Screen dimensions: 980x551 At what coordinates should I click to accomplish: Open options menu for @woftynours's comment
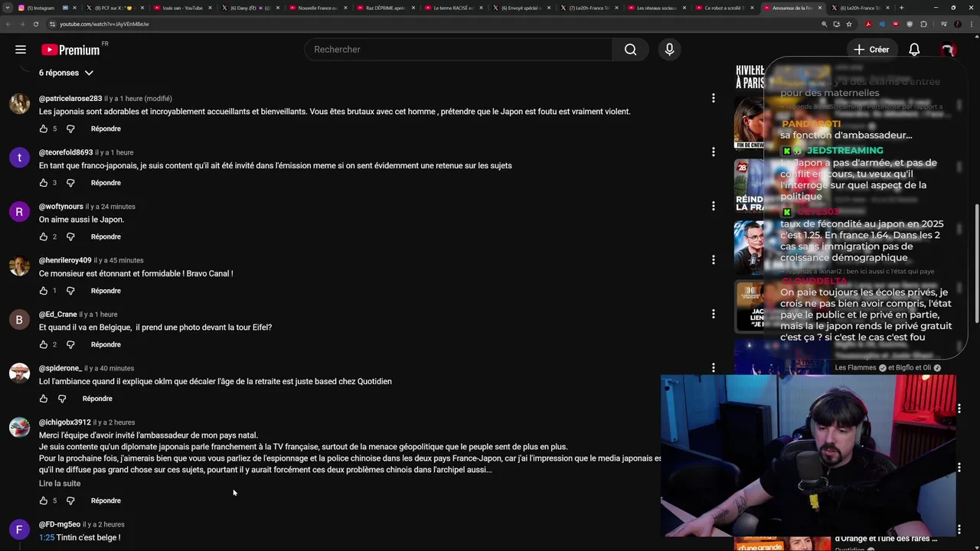coord(713,206)
